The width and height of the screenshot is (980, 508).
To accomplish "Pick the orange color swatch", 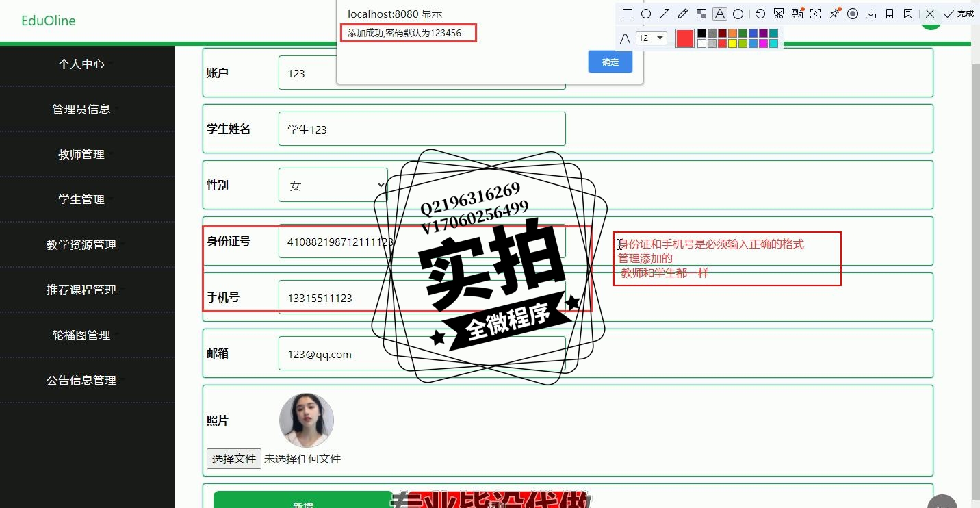I will (x=732, y=33).
